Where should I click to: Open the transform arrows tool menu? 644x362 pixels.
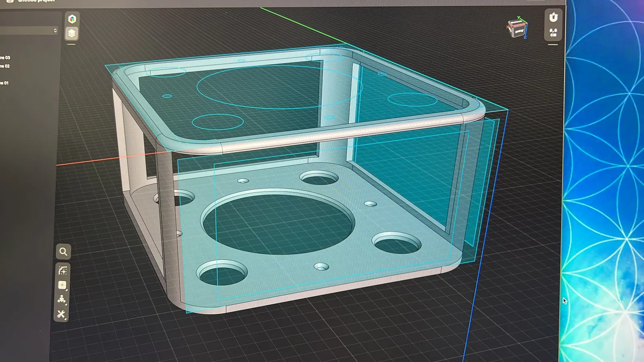(x=62, y=299)
